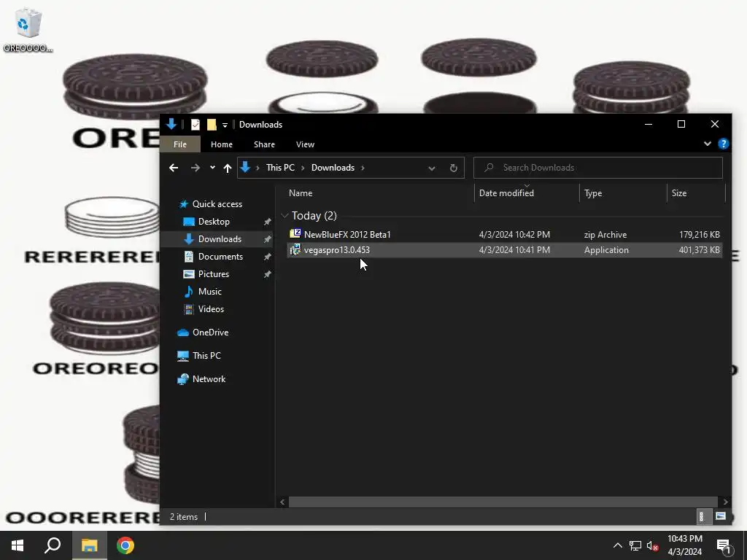Click the pin icon next to Documents
The width and height of the screenshot is (747, 560).
pos(267,257)
